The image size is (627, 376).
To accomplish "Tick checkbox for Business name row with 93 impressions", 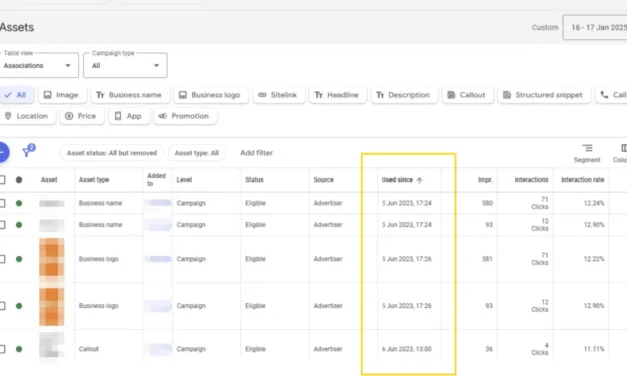I will tap(2, 225).
